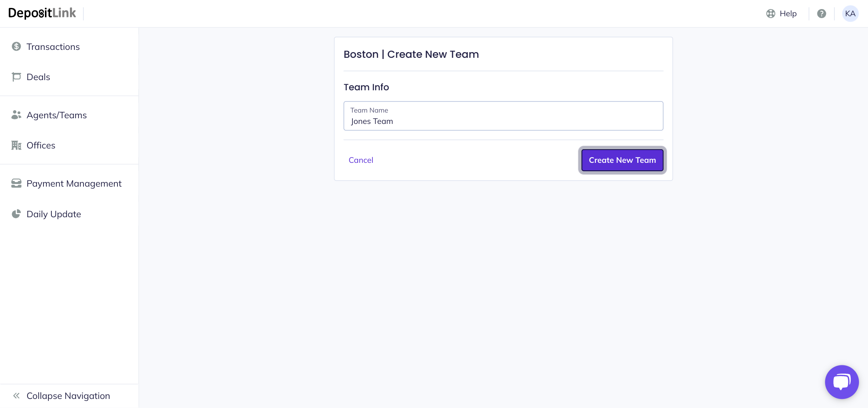868x408 pixels.
Task: Open the Offices section
Action: (x=41, y=145)
